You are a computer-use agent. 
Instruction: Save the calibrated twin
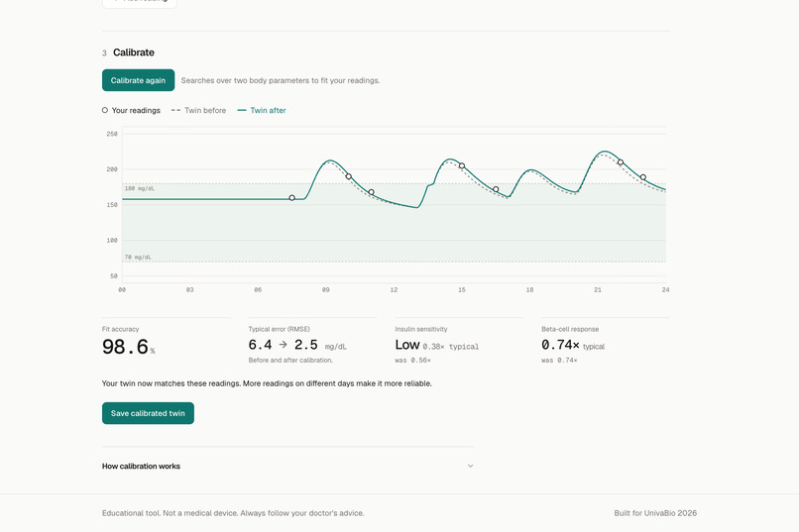click(x=148, y=413)
